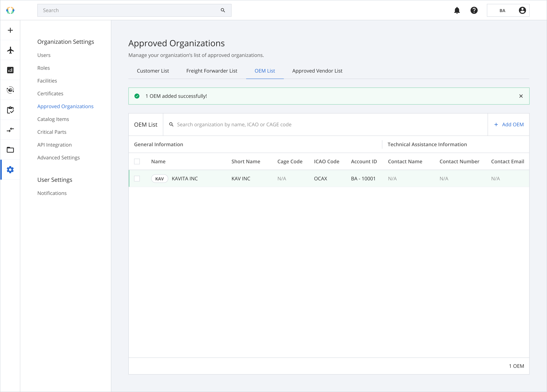Click the global Search field
Viewport: 547px width, 392px height.
(x=134, y=10)
